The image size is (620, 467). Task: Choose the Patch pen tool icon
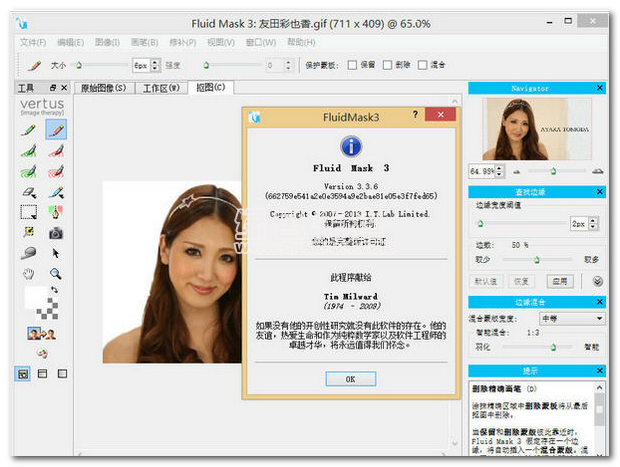pos(56,212)
